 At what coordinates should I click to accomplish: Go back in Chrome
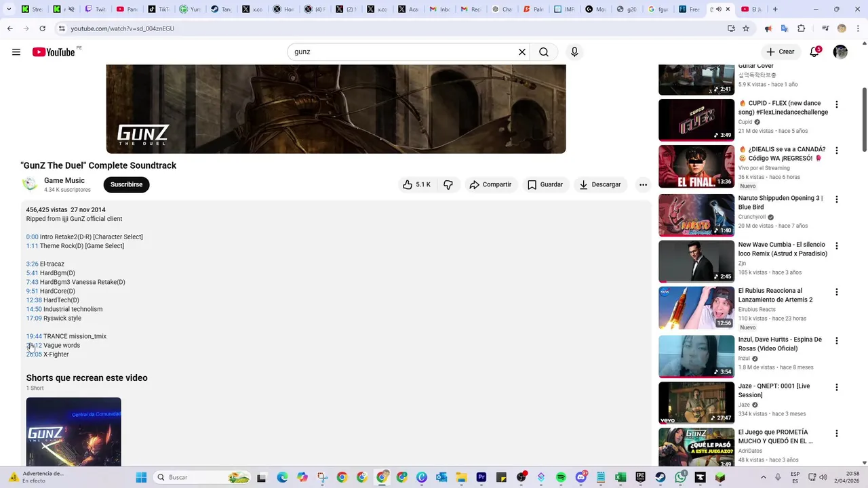(x=9, y=28)
